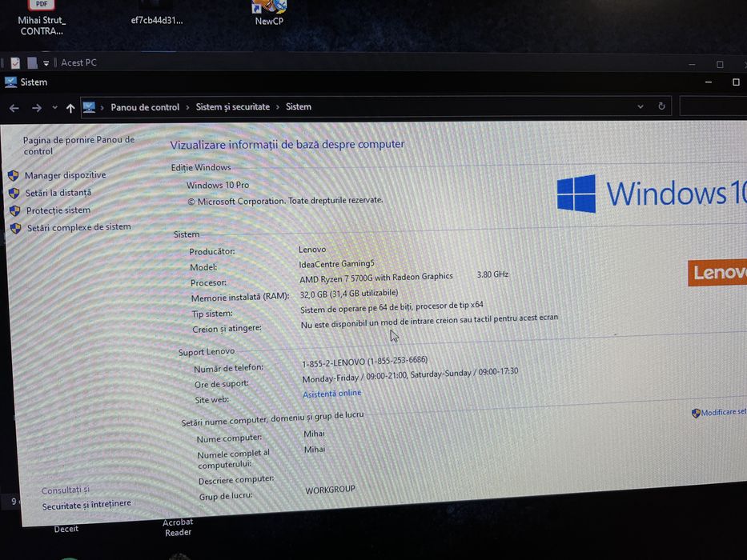The width and height of the screenshot is (747, 560).
Task: Click the shield icon beside Manager dispozitive
Action: coord(14,176)
